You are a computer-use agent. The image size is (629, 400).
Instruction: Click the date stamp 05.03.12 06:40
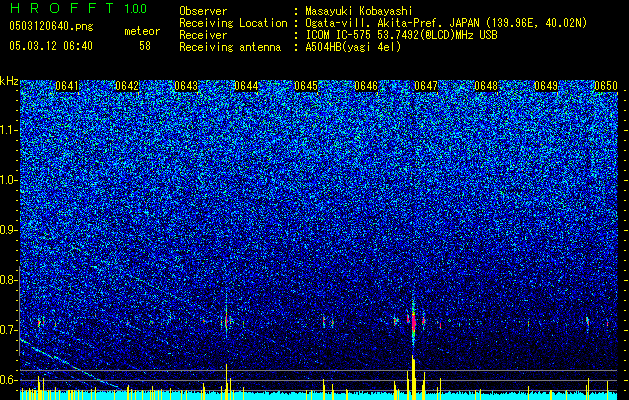(51, 46)
